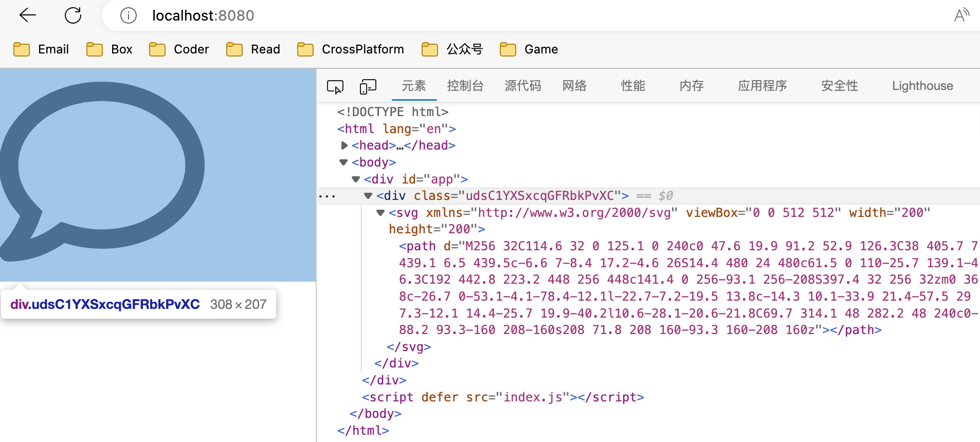
Task: Activate the inspect element picker tool
Action: (335, 86)
